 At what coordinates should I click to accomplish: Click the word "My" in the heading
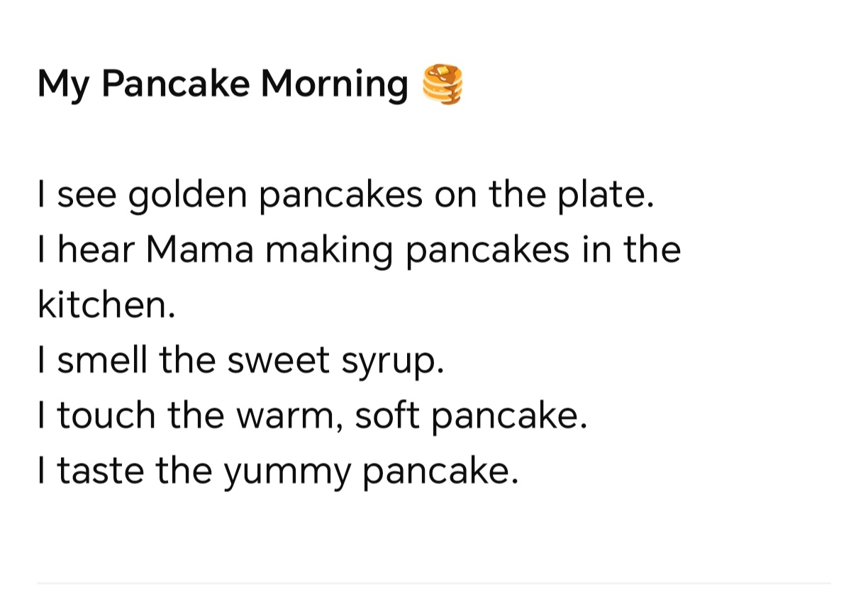[63, 84]
